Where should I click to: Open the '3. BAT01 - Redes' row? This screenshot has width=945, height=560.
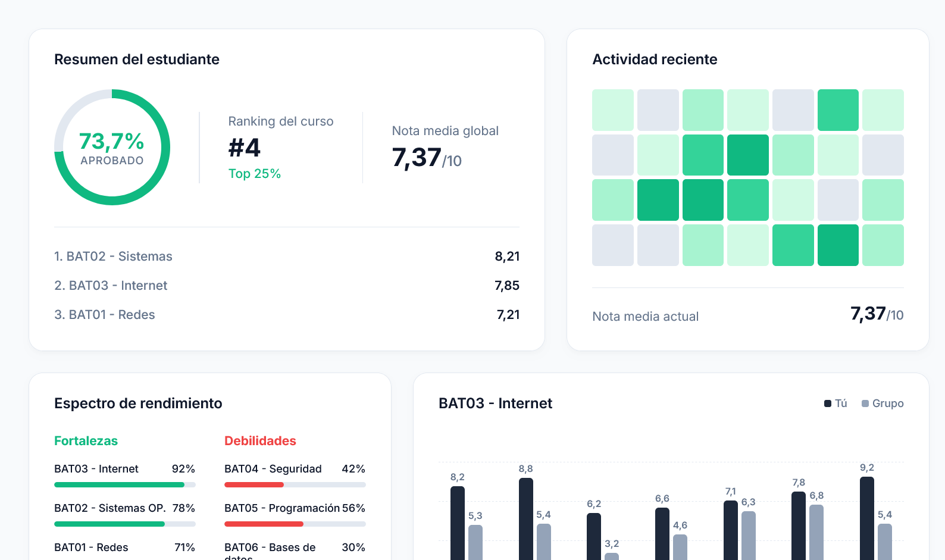pyautogui.click(x=287, y=315)
